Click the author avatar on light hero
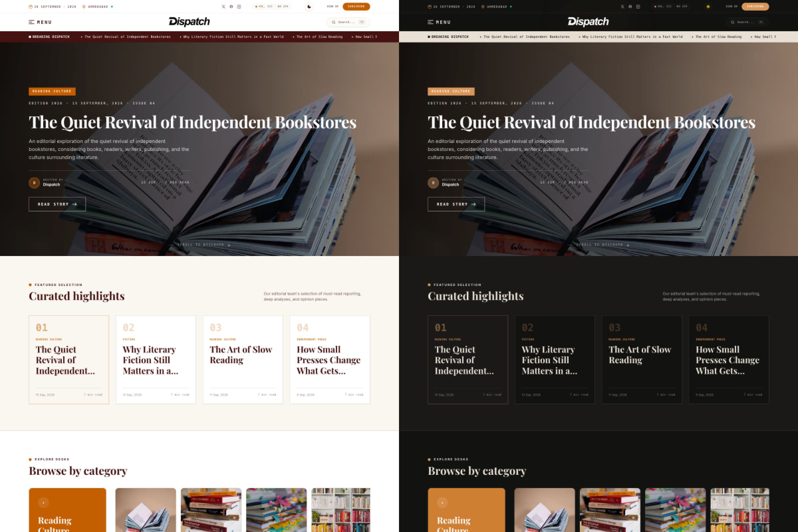798x532 pixels. pyautogui.click(x=34, y=183)
